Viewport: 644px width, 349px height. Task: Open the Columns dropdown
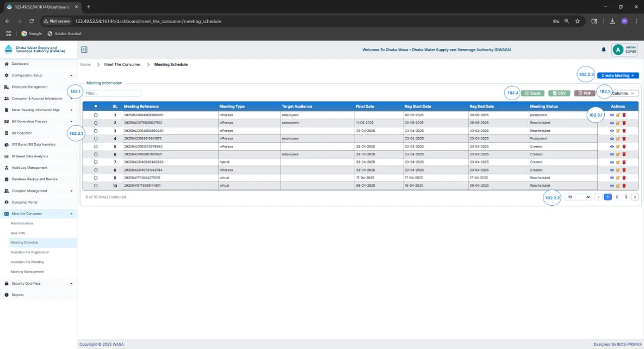[x=623, y=93]
